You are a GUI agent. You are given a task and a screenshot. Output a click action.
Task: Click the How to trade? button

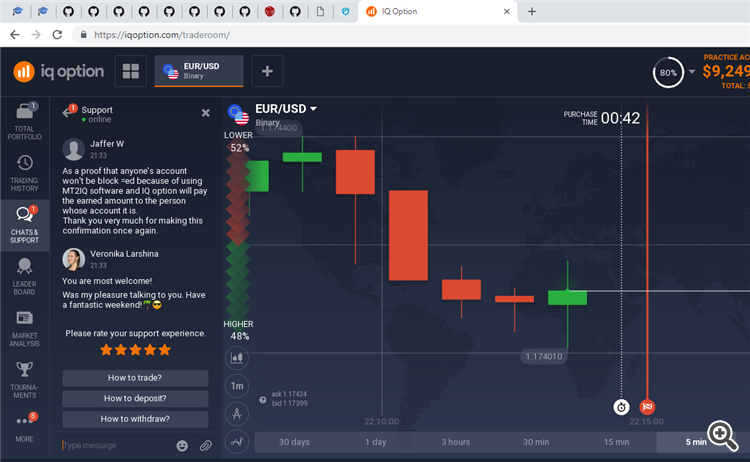click(x=135, y=378)
